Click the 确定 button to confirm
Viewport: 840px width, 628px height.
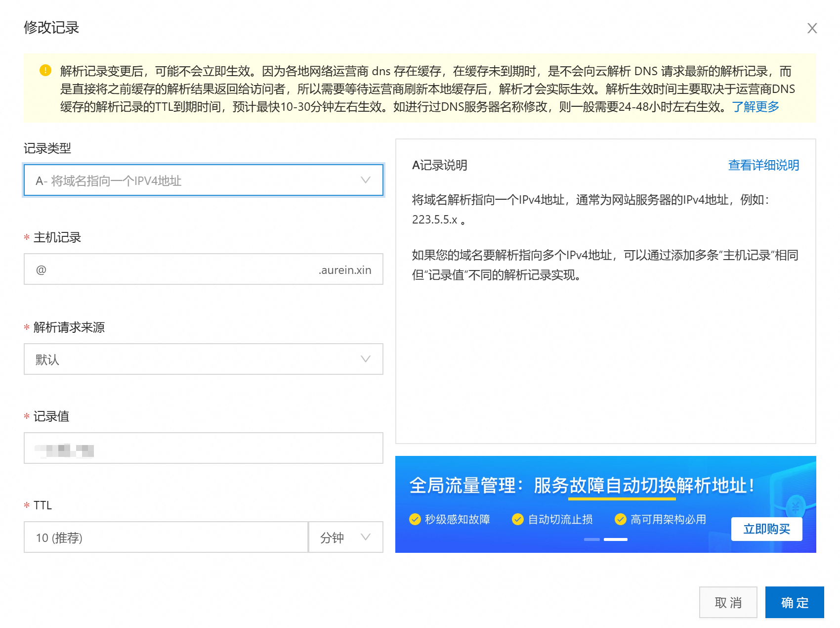795,602
